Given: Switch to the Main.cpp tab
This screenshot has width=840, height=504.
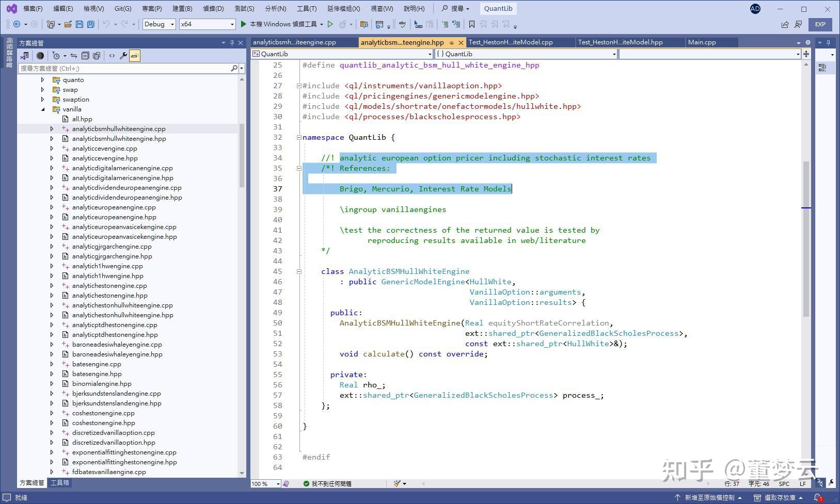Looking at the screenshot, I should tap(702, 42).
